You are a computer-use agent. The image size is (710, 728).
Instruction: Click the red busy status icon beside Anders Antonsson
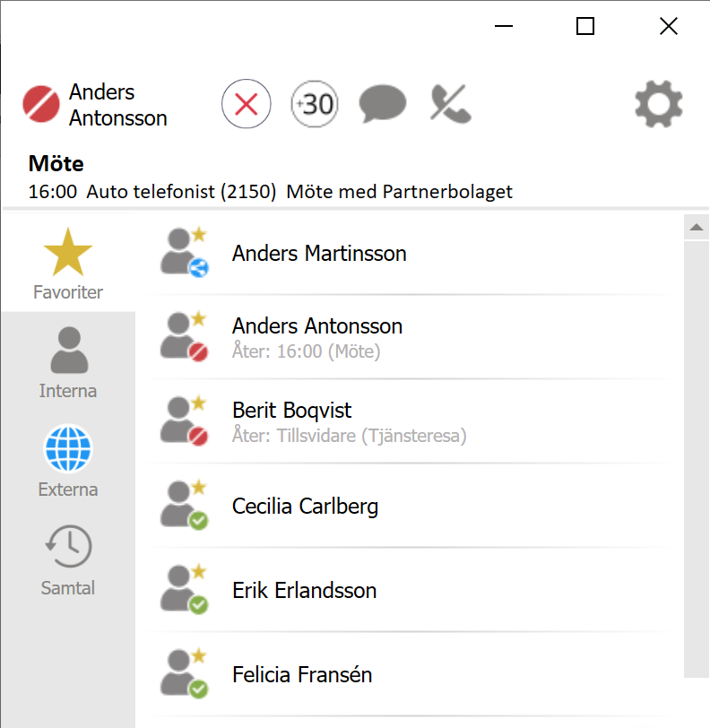point(41,104)
